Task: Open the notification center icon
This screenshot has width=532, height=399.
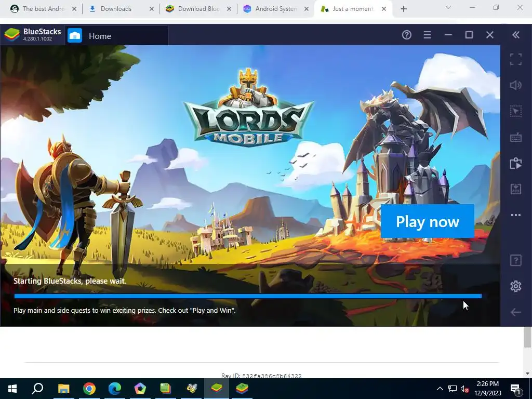Action: tap(515, 389)
